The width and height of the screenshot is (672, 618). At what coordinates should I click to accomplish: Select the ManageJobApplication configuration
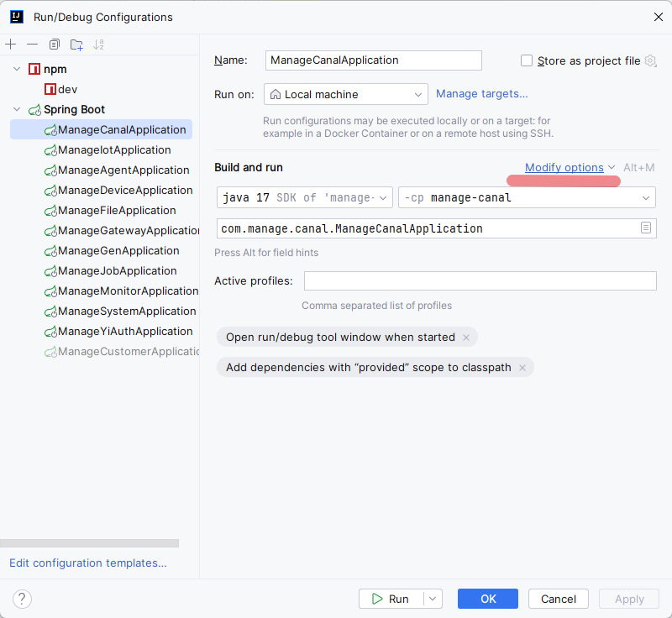click(x=111, y=270)
